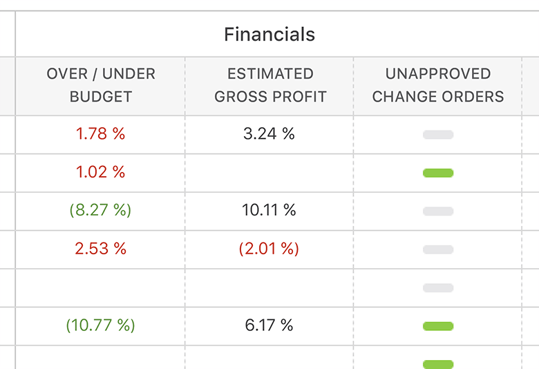Viewport: 539px width, 369px height.
Task: Sort by Over / Under Budget column header
Action: (x=101, y=85)
